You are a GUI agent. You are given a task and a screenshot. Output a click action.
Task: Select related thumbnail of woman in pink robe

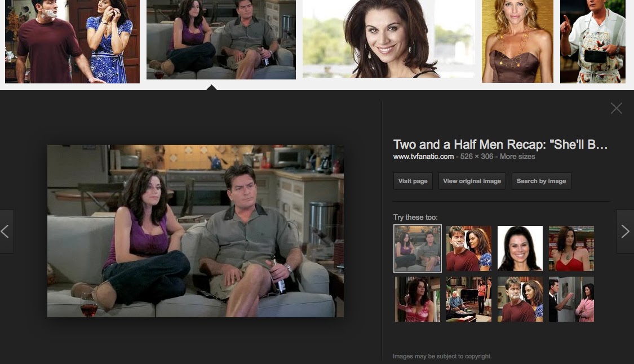(571, 299)
